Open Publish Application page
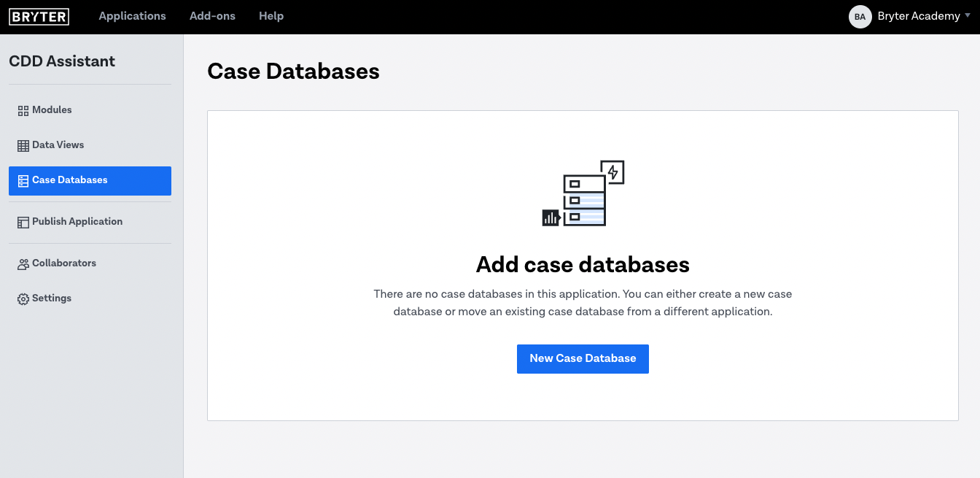980x478 pixels. click(x=90, y=222)
